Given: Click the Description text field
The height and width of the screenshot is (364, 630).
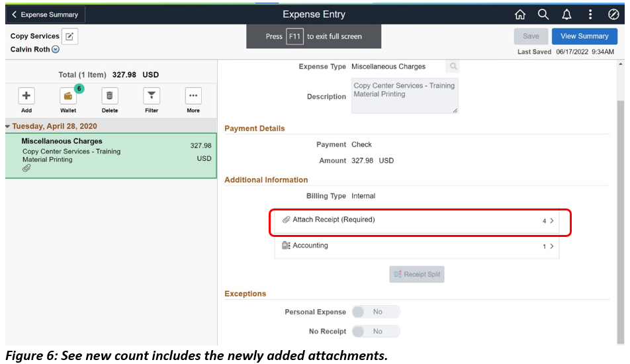Looking at the screenshot, I should click(404, 96).
